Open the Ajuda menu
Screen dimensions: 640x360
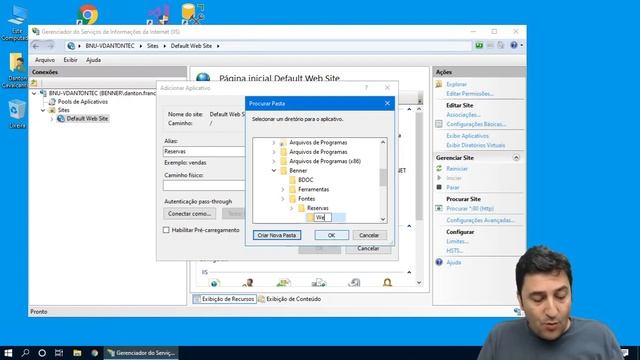93,60
